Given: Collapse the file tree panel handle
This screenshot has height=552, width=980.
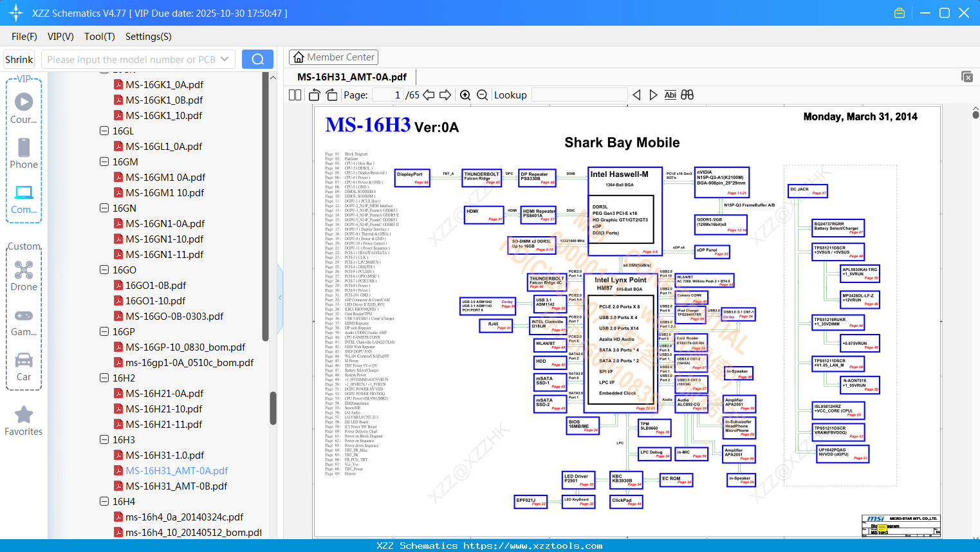Looking at the screenshot, I should point(280,297).
